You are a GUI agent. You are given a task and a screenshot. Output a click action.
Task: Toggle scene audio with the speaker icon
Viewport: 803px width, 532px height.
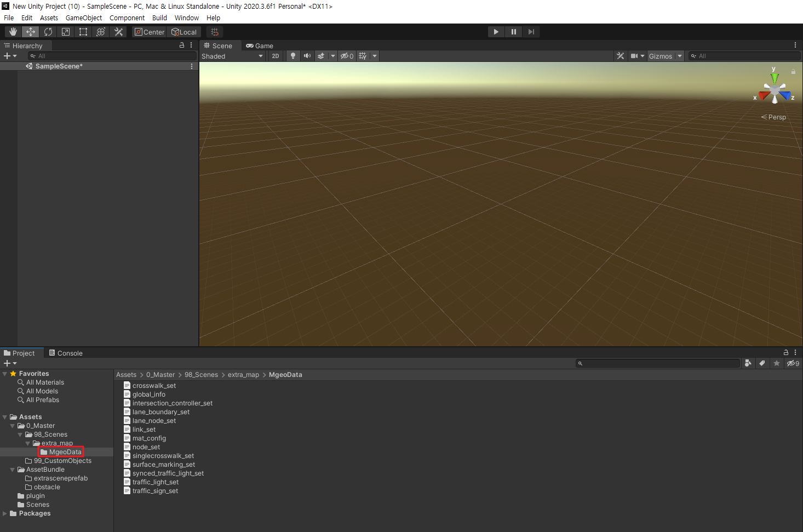pos(307,56)
